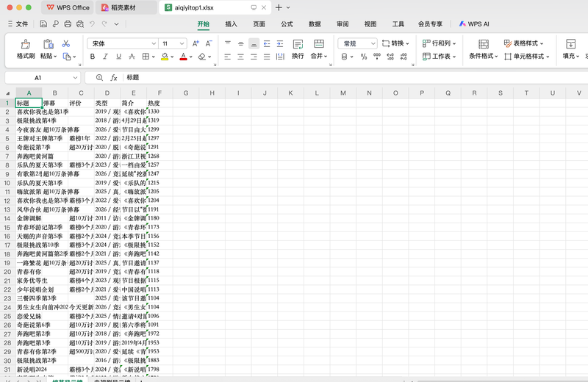Image resolution: width=588 pixels, height=382 pixels.
Task: Apply strikethrough formatting icon
Action: click(132, 57)
